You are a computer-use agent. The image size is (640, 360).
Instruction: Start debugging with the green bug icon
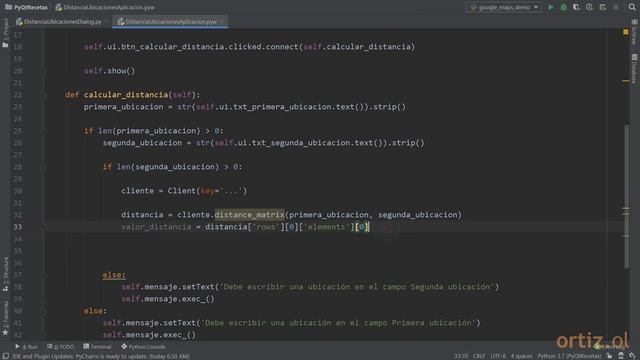564,7
